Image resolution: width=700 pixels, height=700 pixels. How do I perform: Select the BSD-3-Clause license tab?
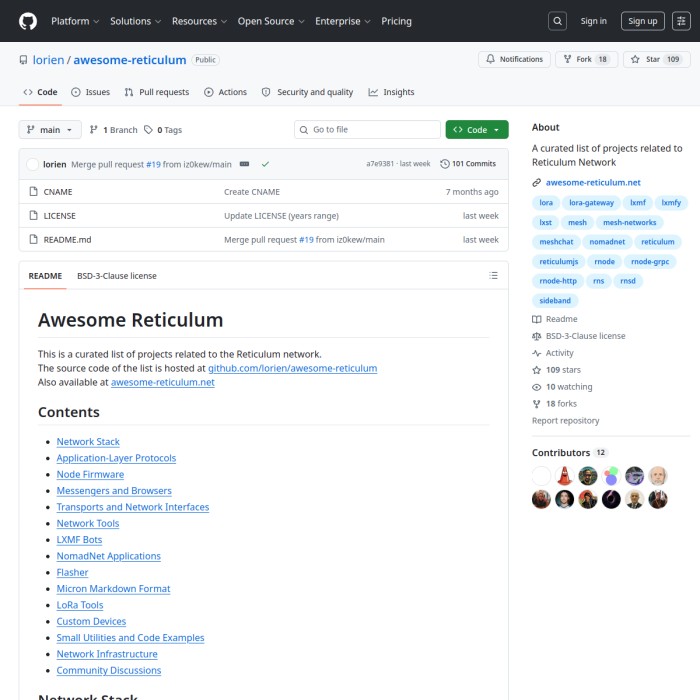117,276
